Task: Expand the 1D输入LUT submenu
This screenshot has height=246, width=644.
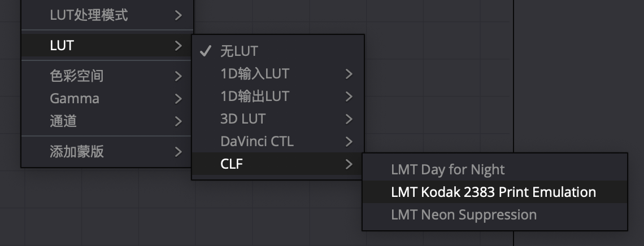Action: pos(255,74)
